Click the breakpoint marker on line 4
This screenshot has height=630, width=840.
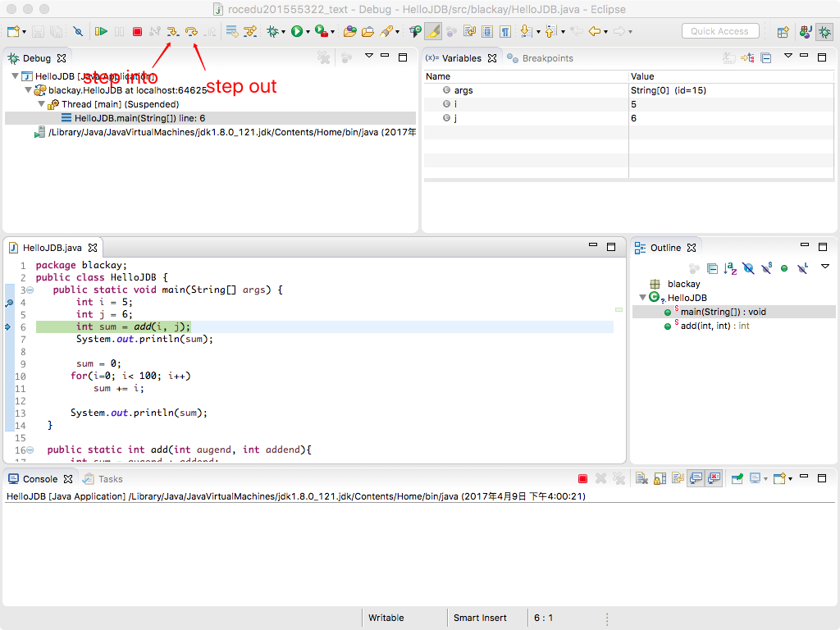pyautogui.click(x=8, y=303)
